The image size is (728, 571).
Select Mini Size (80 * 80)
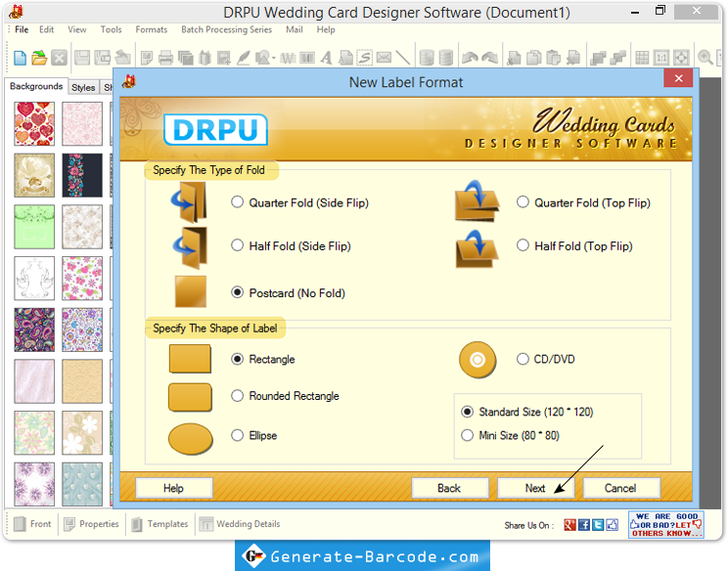467,435
